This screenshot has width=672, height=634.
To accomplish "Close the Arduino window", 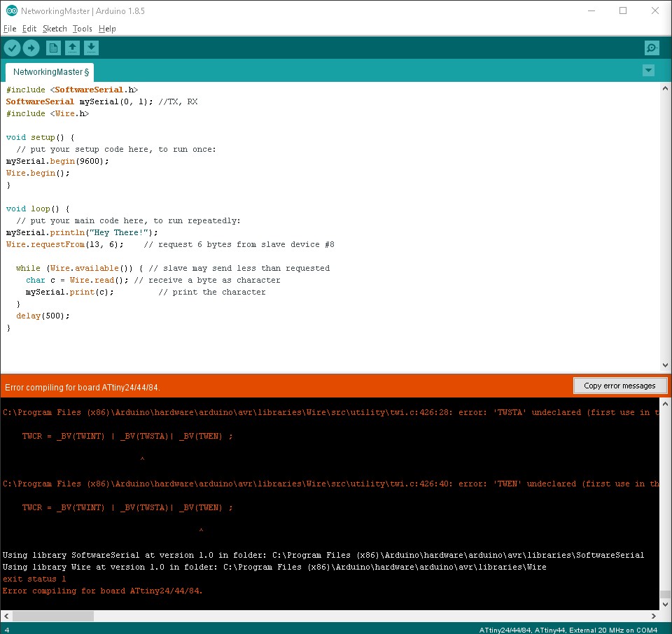I will click(x=655, y=10).
